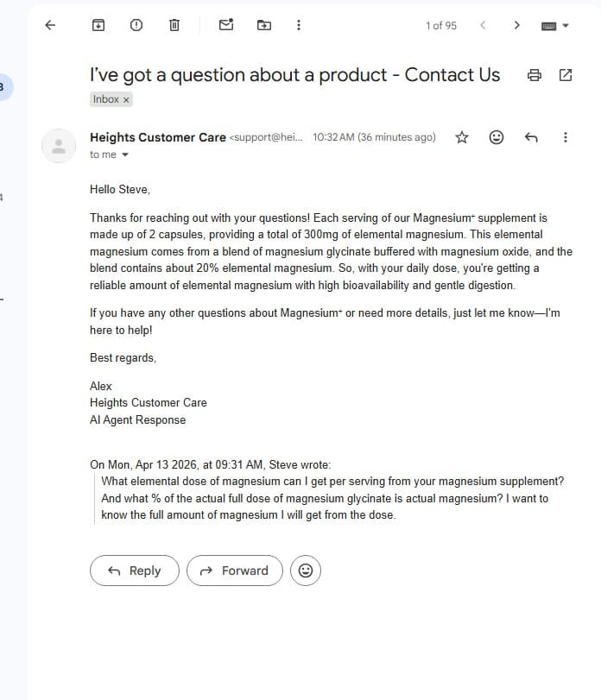Open more options for this message
The height and width of the screenshot is (700, 601).
point(566,137)
